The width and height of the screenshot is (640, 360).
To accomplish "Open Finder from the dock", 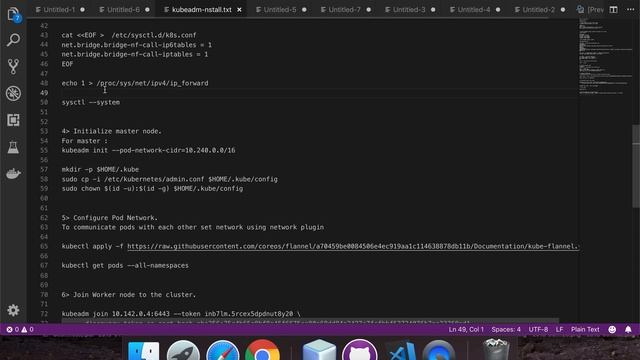I will click(x=144, y=351).
